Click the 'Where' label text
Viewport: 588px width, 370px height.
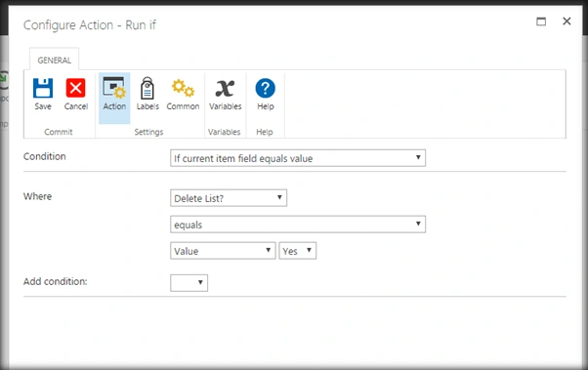[x=37, y=196]
